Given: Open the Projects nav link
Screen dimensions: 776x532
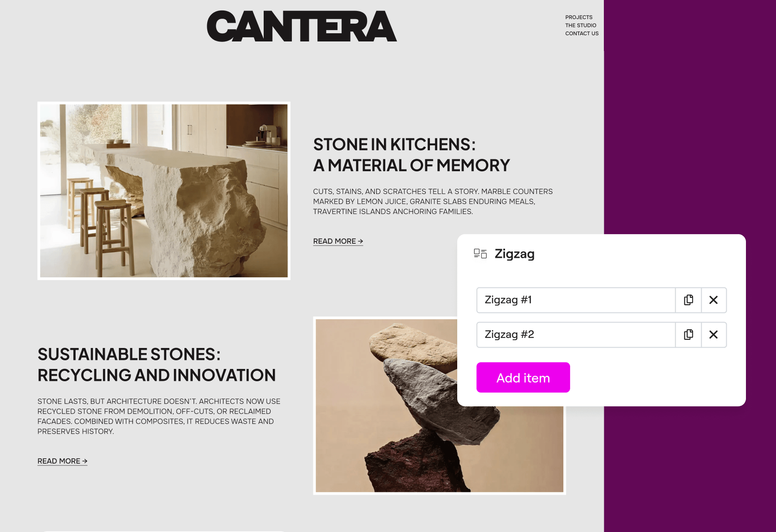Looking at the screenshot, I should (579, 17).
